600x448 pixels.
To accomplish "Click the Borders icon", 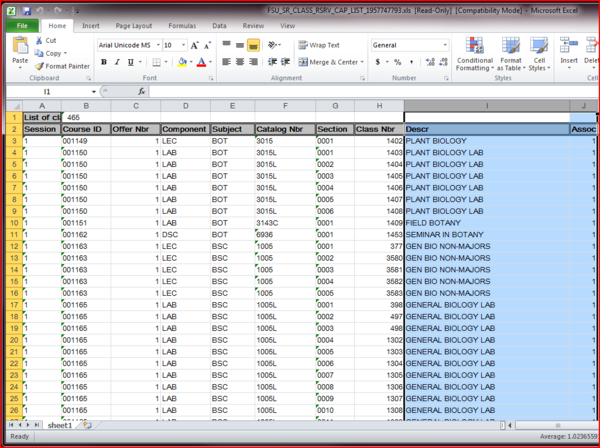I will click(x=157, y=62).
